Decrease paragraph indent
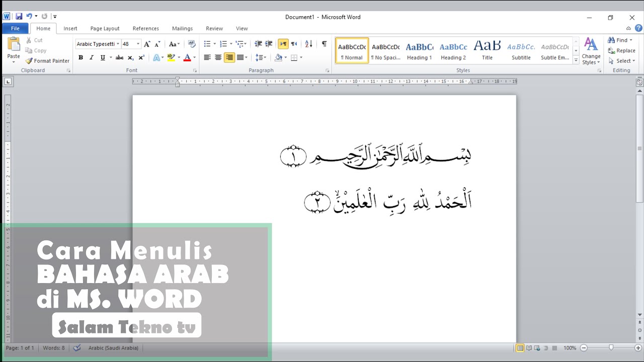644x362 pixels. pyautogui.click(x=258, y=44)
